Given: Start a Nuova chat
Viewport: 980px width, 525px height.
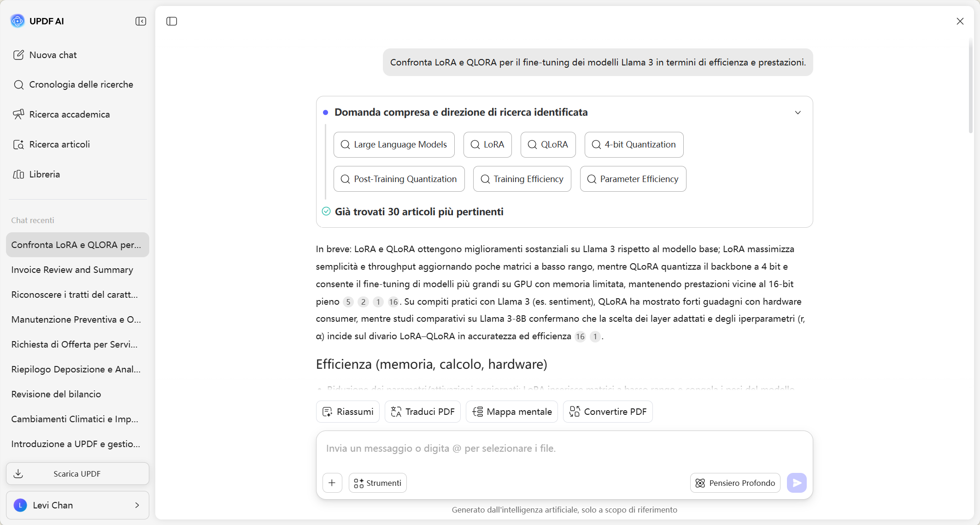Looking at the screenshot, I should pyautogui.click(x=45, y=55).
